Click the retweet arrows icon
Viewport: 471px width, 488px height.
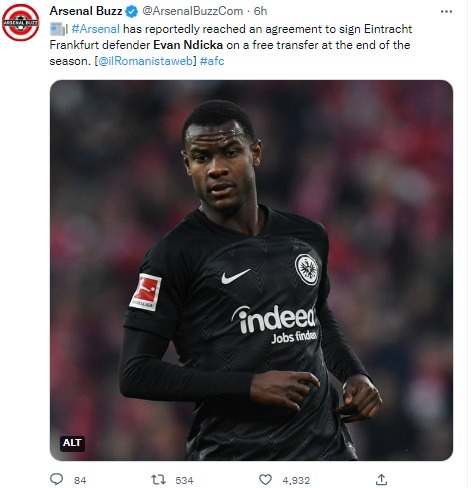click(158, 480)
